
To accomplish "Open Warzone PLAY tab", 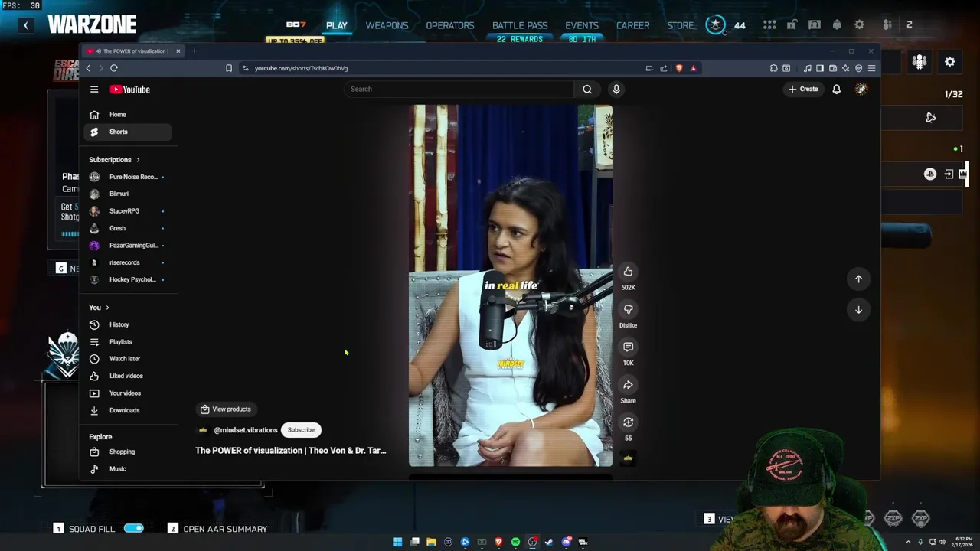I will pos(337,25).
